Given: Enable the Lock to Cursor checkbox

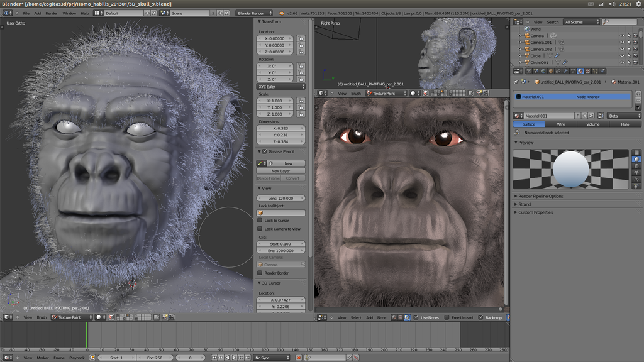Looking at the screenshot, I should tap(260, 221).
